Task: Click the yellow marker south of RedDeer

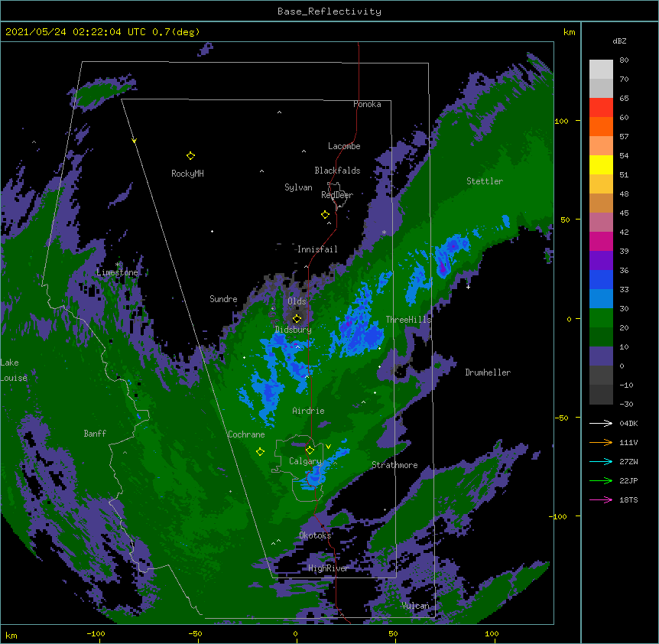Action: point(325,214)
